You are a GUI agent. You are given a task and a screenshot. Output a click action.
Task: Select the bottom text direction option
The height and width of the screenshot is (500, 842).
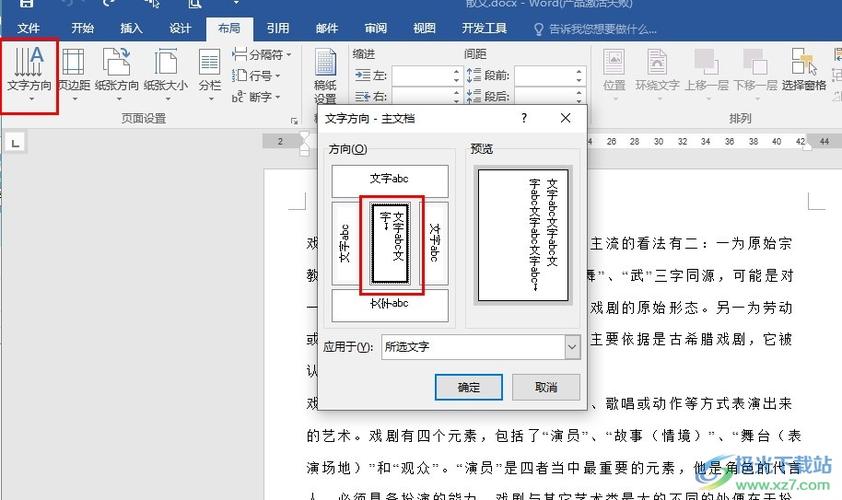click(390, 306)
